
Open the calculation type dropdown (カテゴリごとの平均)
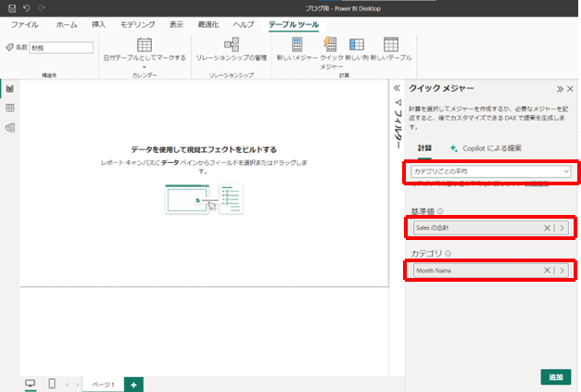(489, 171)
